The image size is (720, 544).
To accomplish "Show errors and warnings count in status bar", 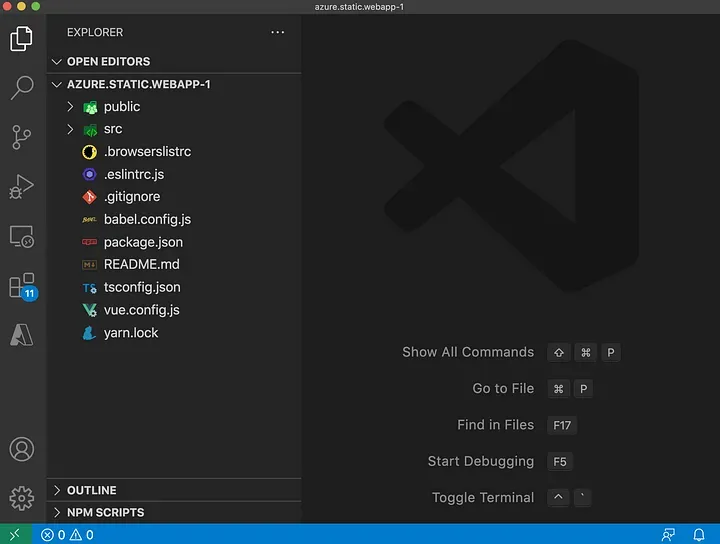I will tap(67, 535).
